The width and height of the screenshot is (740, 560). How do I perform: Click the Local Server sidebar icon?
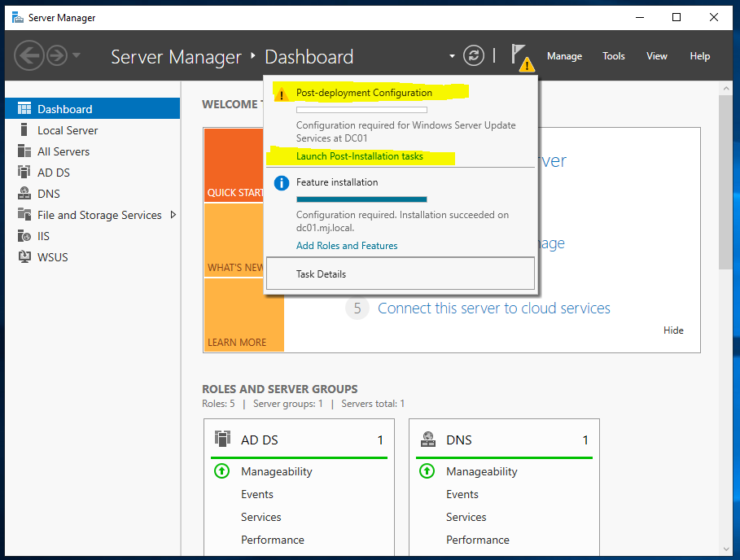pos(24,129)
